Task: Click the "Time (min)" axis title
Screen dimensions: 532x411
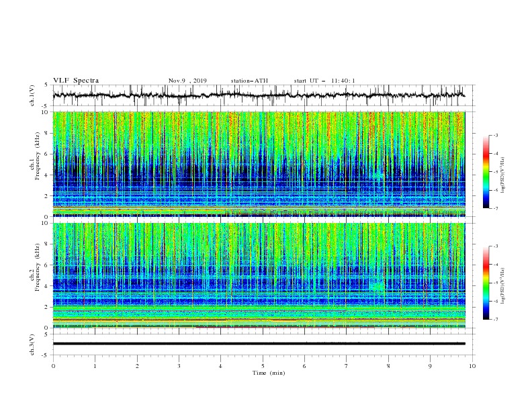Action: [x=269, y=373]
